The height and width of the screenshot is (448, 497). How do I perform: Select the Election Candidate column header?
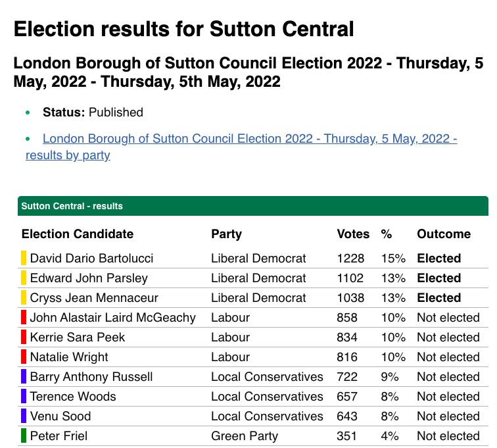pyautogui.click(x=78, y=234)
